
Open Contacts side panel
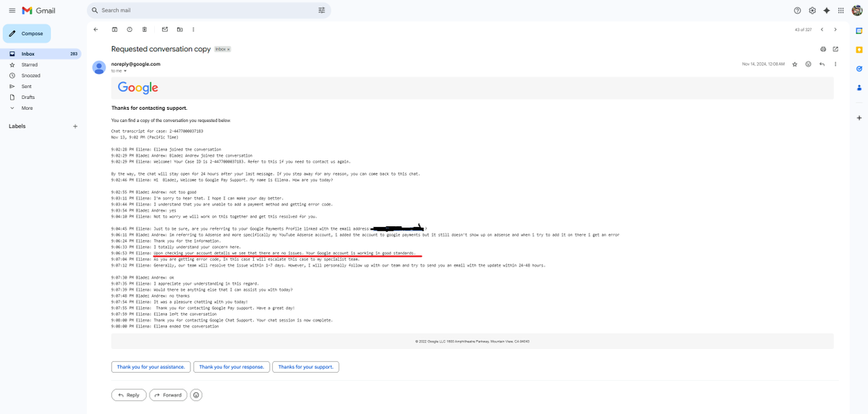pos(859,88)
